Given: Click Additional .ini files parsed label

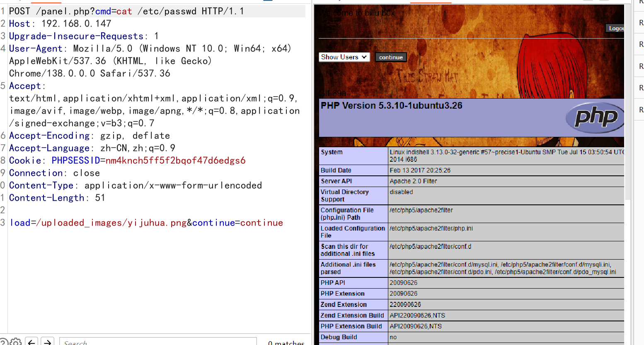Looking at the screenshot, I should coord(348,268).
